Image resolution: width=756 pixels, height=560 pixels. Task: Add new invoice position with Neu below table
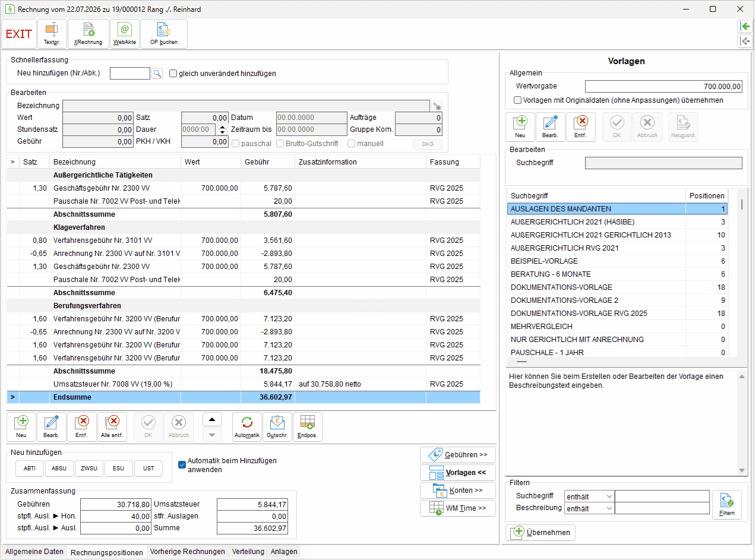[x=21, y=427]
